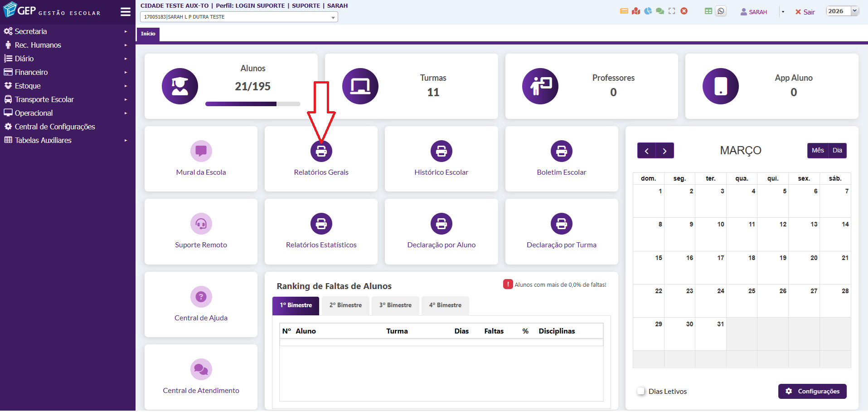Image resolution: width=868 pixels, height=412 pixels.
Task: Open Relatórios Gerais printer icon
Action: coord(321,151)
